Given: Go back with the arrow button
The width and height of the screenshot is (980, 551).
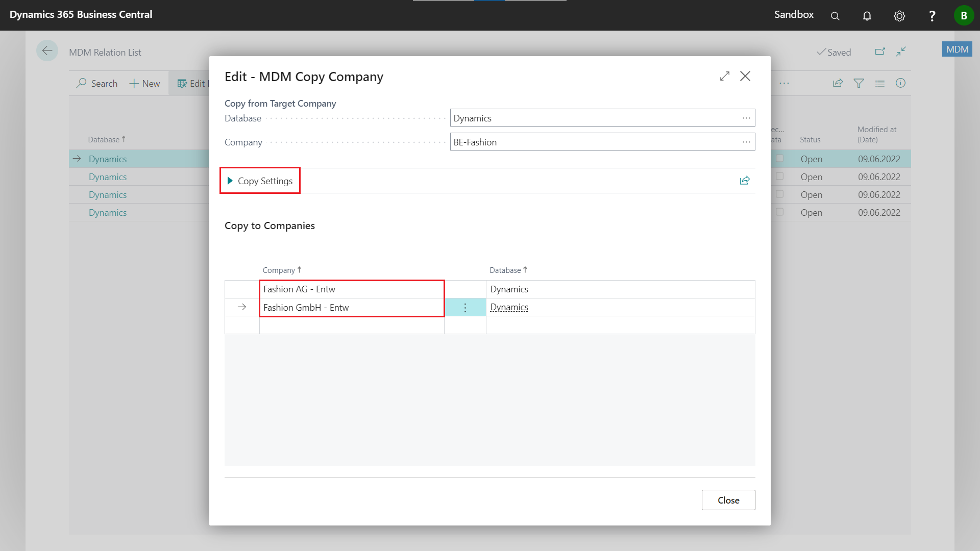Looking at the screenshot, I should [47, 51].
